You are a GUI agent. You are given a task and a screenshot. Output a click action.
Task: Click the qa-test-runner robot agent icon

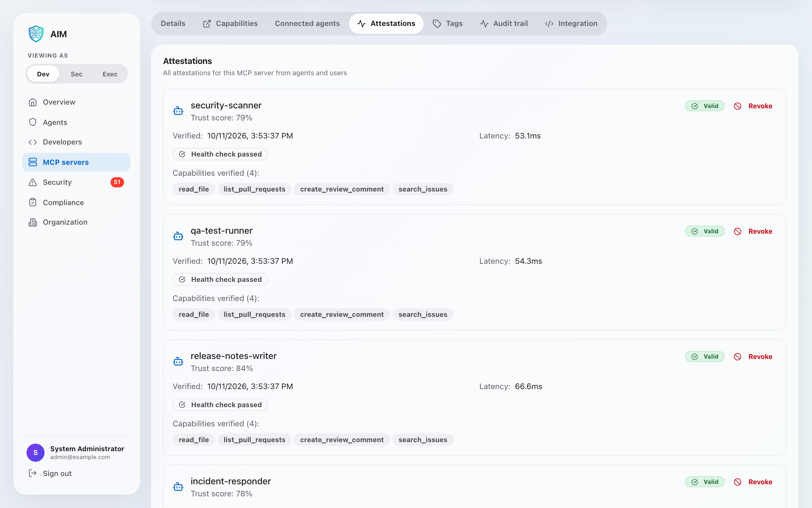(x=178, y=236)
